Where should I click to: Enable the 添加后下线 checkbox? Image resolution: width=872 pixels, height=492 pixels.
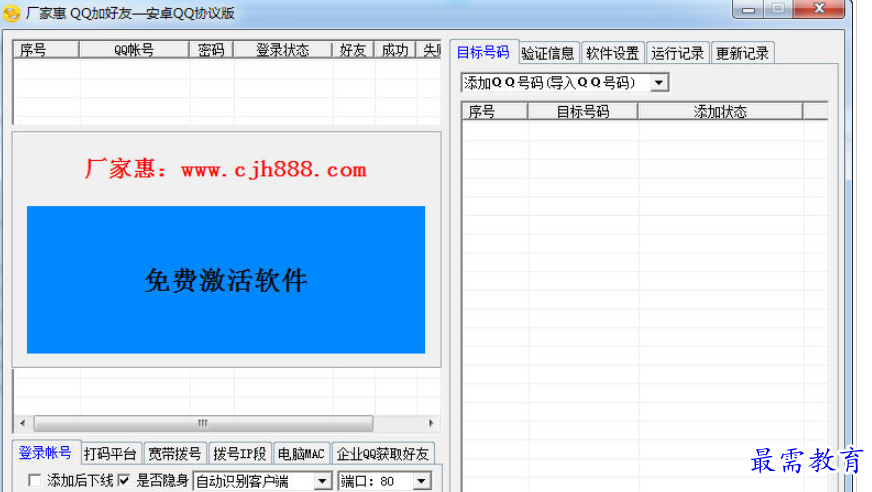coord(34,480)
